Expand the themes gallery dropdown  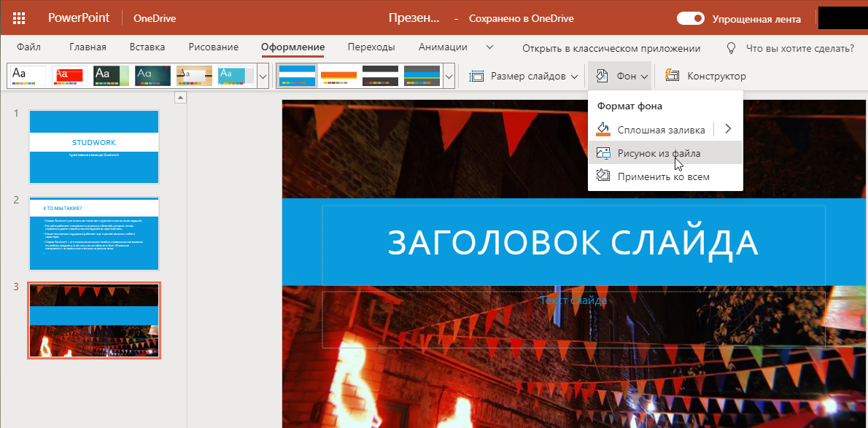point(263,76)
